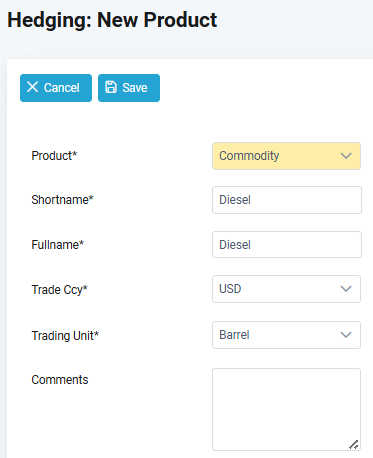
Task: Open the USD currency dropdown
Action: 287,289
